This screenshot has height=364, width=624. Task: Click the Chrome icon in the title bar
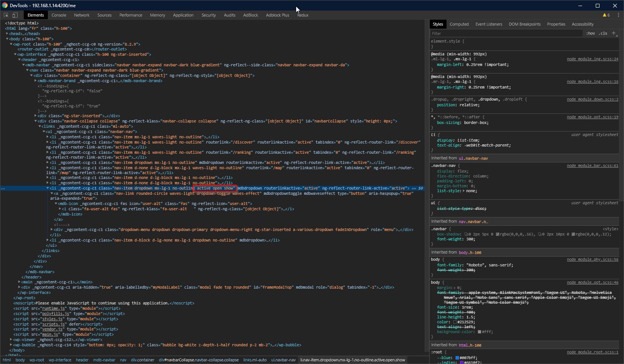[5, 6]
